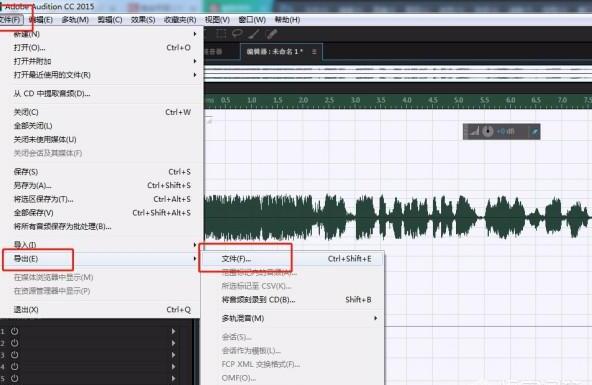The height and width of the screenshot is (385, 592).
Task: Select the Lasso Selection tool
Action: 237,34
